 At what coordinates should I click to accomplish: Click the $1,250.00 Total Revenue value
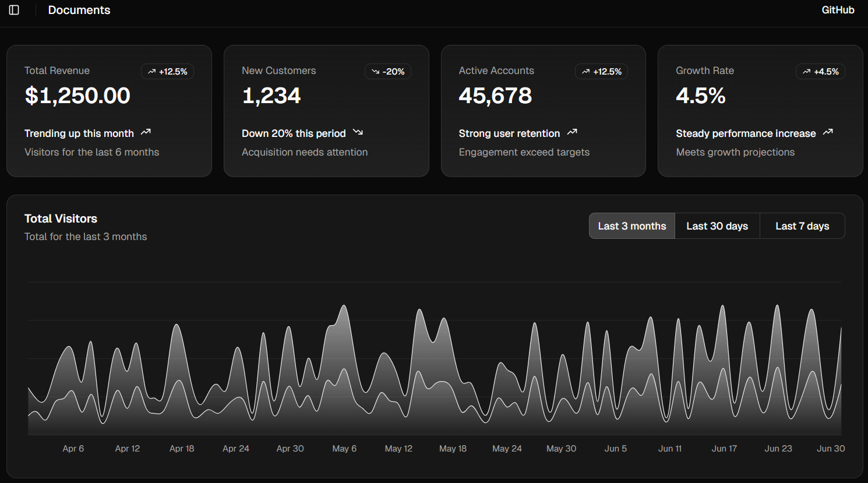77,96
